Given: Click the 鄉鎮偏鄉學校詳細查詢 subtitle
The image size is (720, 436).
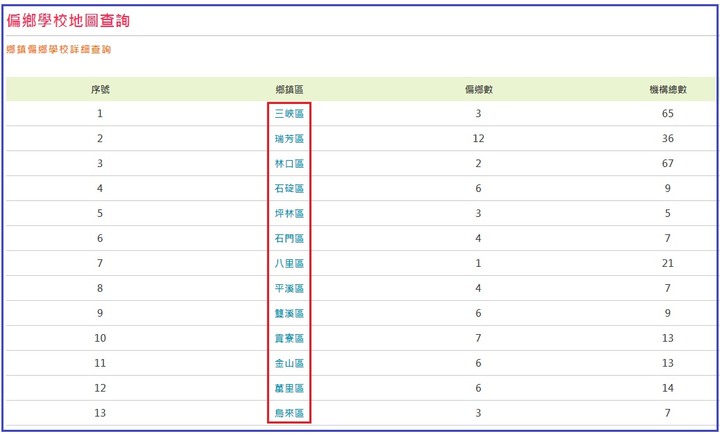Looking at the screenshot, I should point(59,50).
